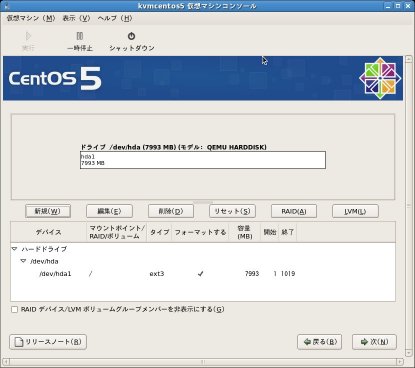Open the 仮想マシン (M) menu
The image size is (415, 368).
point(30,18)
